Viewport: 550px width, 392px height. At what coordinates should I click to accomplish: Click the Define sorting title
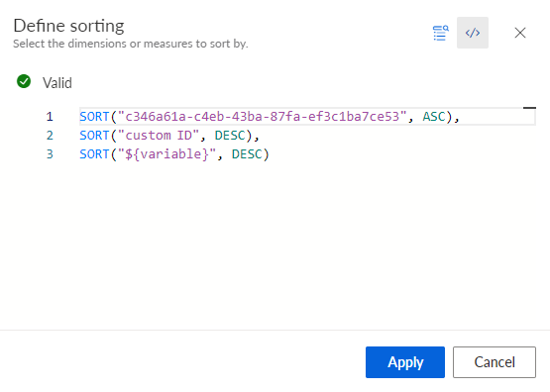pyautogui.click(x=68, y=26)
